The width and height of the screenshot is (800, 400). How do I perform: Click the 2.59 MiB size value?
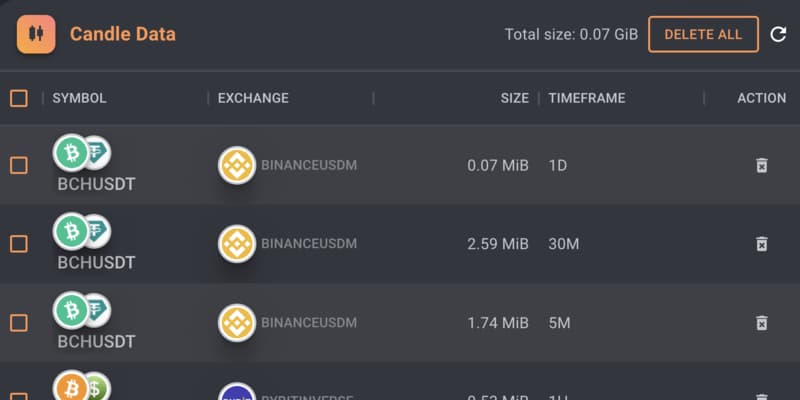pyautogui.click(x=498, y=244)
